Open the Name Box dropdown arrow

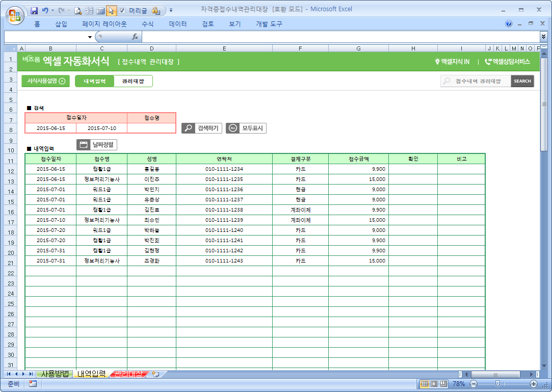click(x=90, y=37)
